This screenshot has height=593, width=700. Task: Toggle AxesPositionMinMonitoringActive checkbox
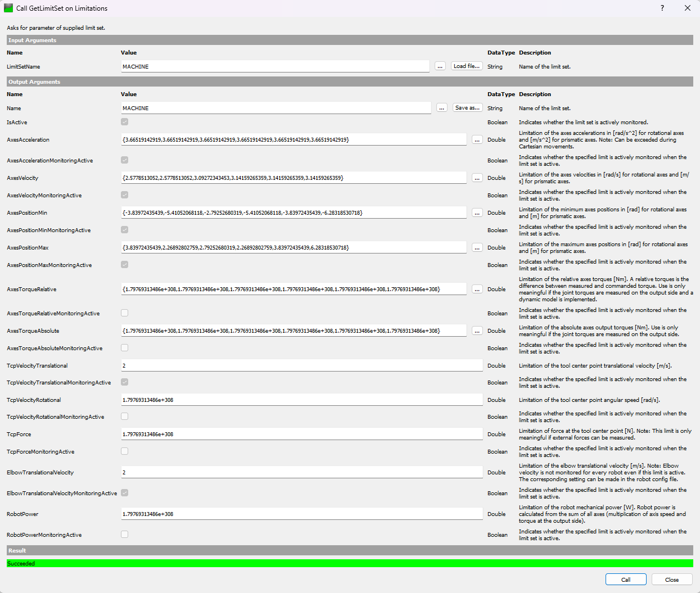click(125, 230)
